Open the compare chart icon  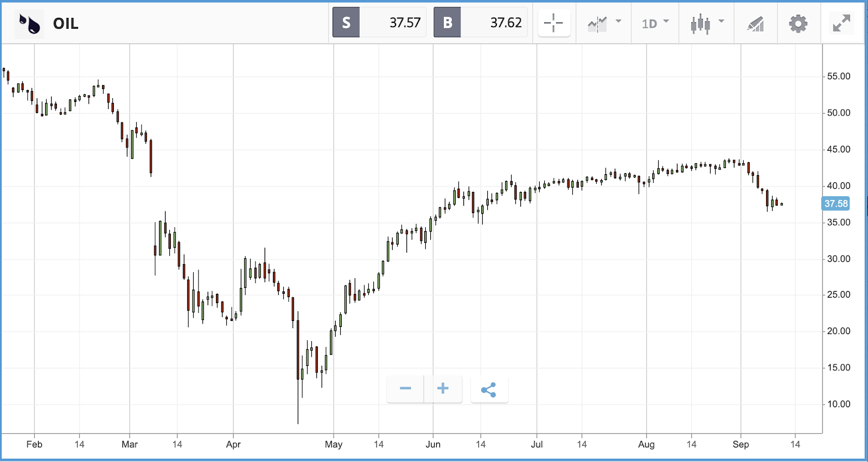pos(597,23)
